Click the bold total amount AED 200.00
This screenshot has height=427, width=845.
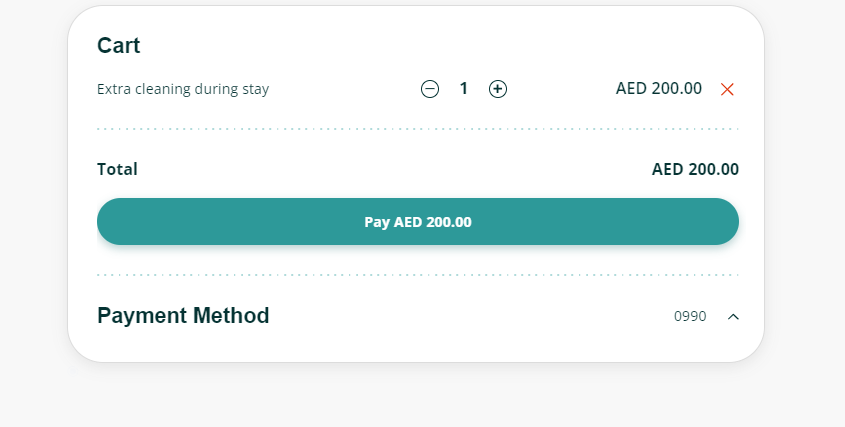695,169
